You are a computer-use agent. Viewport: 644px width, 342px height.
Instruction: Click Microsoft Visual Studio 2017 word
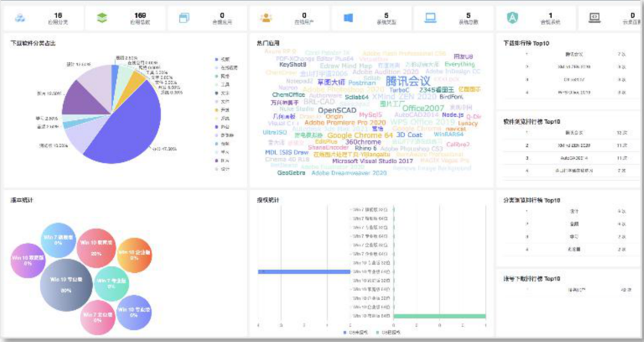(x=373, y=160)
